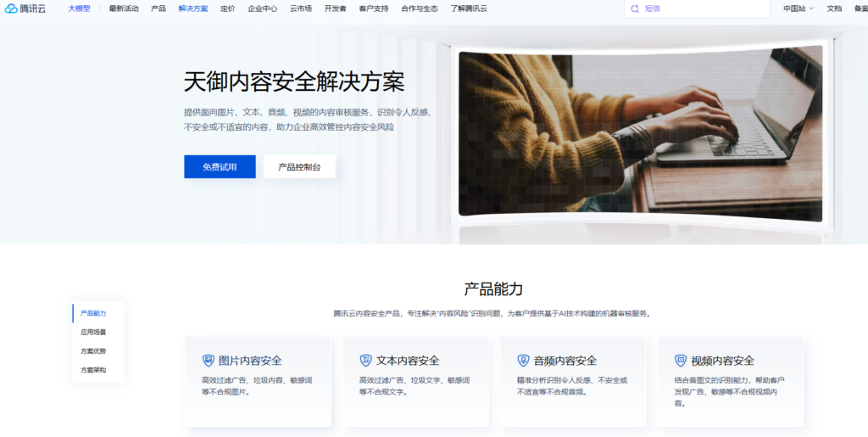This screenshot has height=437, width=868.
Task: Open the 企业中心 menu
Action: pyautogui.click(x=263, y=8)
